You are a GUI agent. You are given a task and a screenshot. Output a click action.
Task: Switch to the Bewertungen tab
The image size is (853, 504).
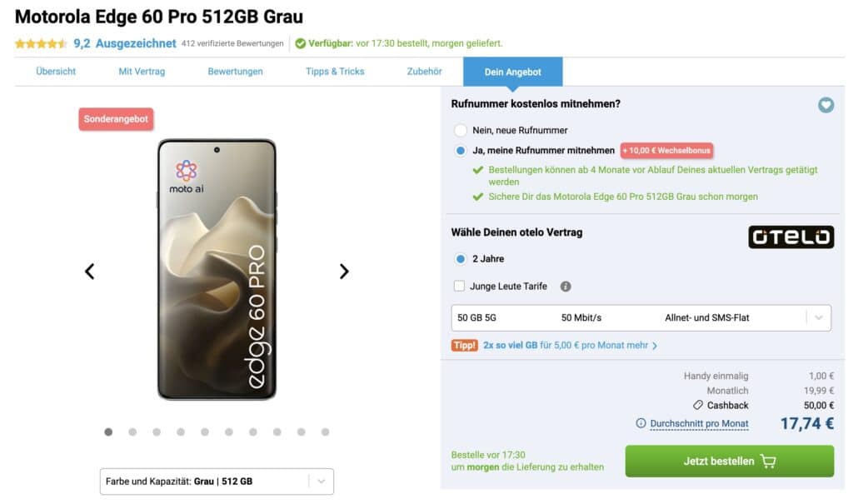(x=235, y=72)
